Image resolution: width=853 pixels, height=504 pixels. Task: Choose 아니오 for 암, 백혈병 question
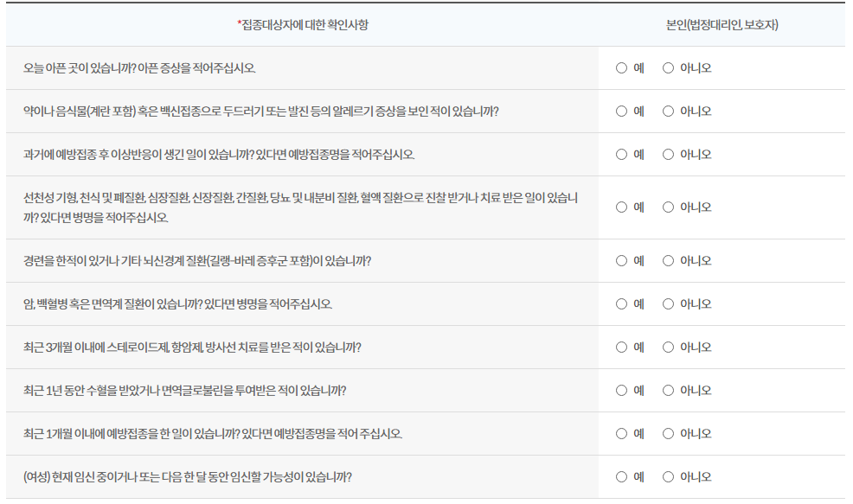pos(668,304)
